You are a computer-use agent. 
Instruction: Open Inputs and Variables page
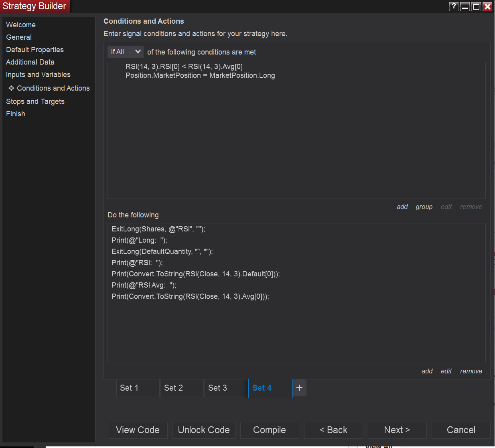[38, 75]
